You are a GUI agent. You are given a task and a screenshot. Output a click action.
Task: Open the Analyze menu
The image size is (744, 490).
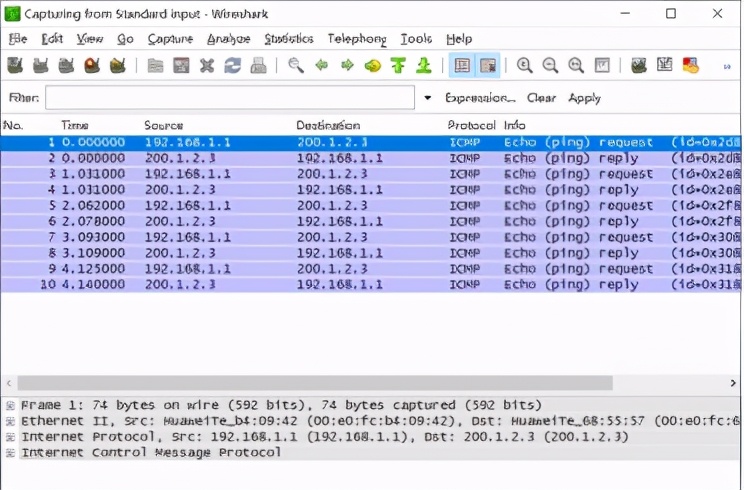coord(228,39)
